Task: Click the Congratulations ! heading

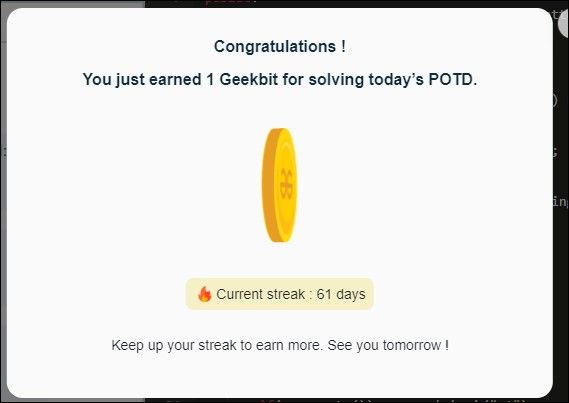Action: click(280, 46)
